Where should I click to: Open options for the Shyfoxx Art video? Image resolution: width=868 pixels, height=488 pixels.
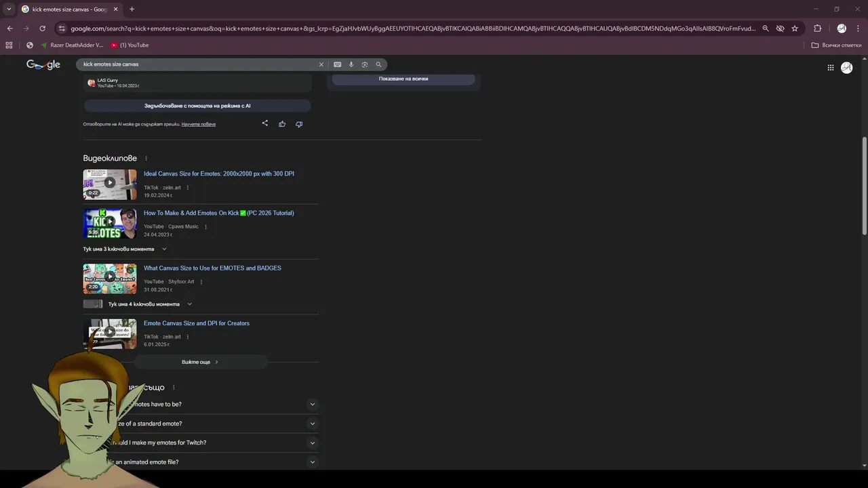click(201, 282)
